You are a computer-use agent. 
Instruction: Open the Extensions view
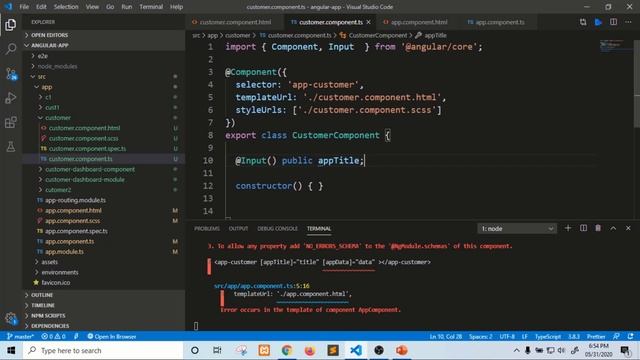point(11,122)
